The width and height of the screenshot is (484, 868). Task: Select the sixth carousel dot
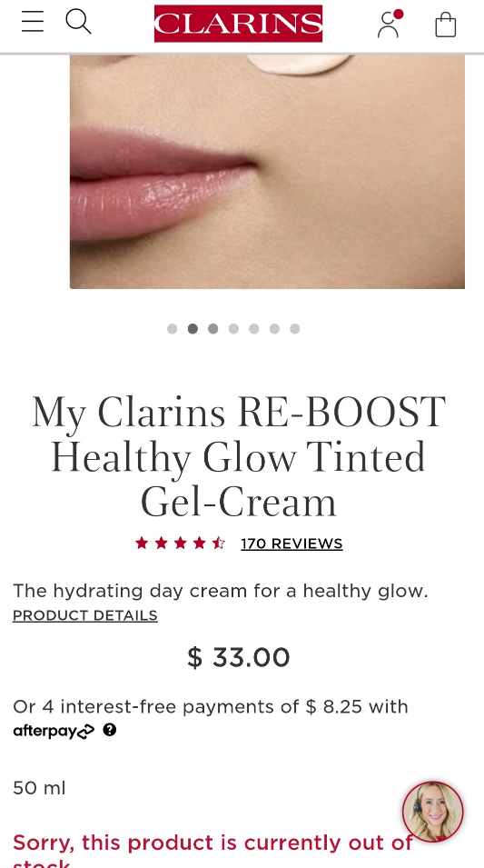[x=274, y=329]
